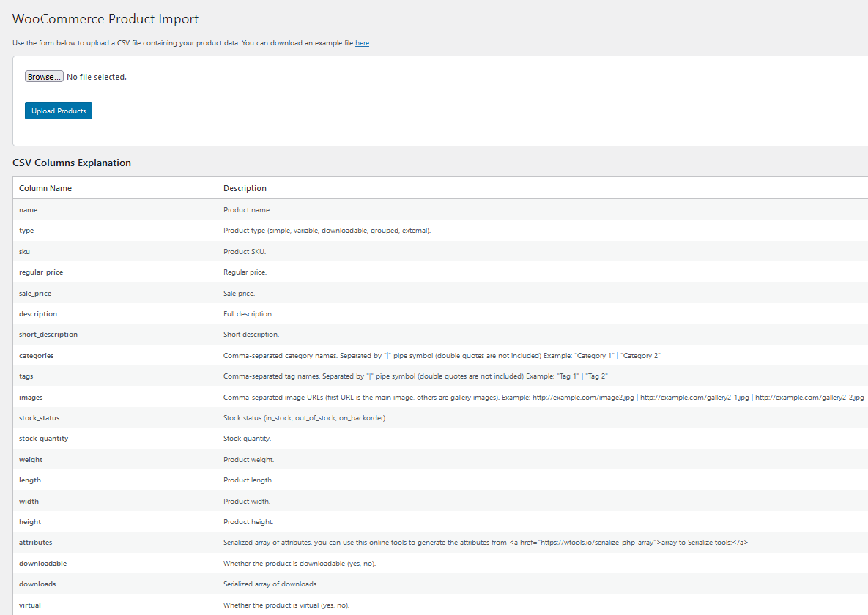Image resolution: width=868 pixels, height=615 pixels.
Task: Click the 'Full description.' text
Action: click(x=248, y=314)
